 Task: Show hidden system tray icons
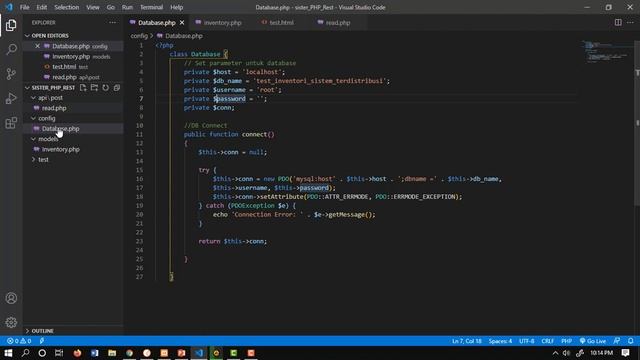[x=555, y=353]
